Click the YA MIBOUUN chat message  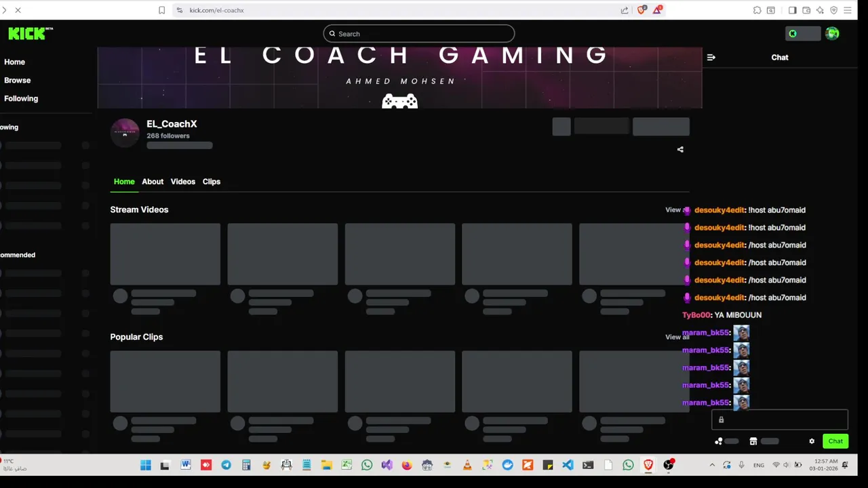[x=738, y=315]
